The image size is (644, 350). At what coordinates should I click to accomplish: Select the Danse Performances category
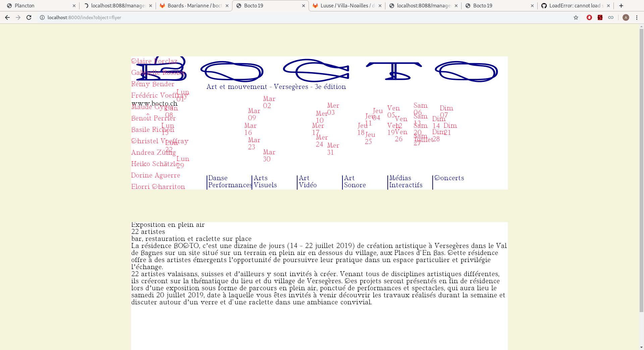[x=229, y=182]
